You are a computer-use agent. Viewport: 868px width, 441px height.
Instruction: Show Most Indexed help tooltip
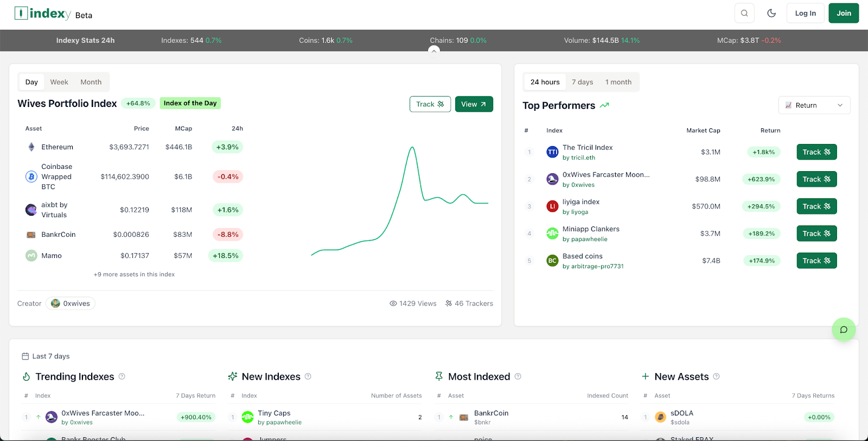coord(518,376)
